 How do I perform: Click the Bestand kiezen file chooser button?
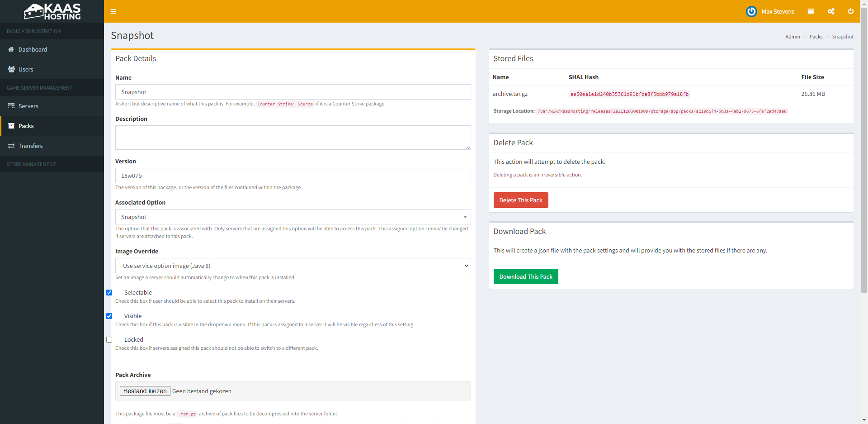click(x=145, y=391)
